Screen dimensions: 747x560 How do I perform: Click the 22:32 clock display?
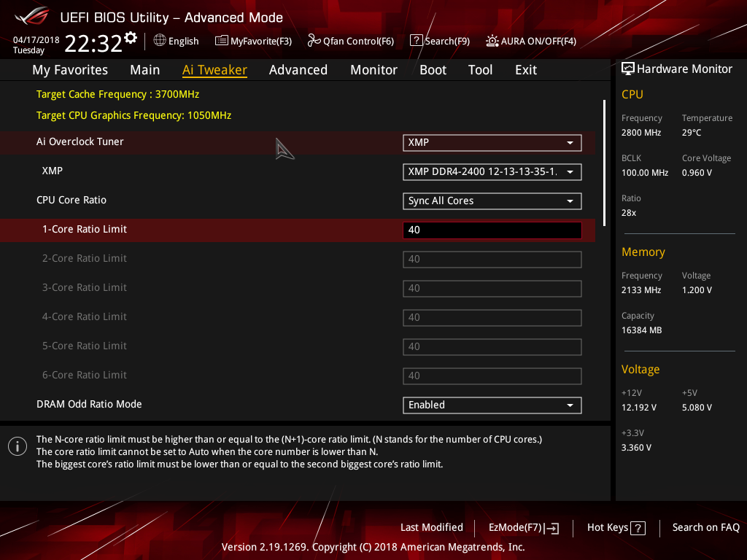click(93, 43)
